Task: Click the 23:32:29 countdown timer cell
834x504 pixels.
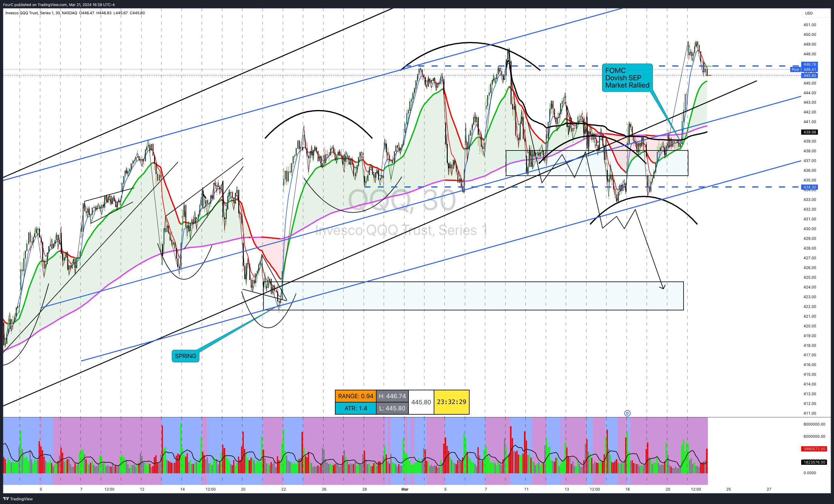Action: 452,402
